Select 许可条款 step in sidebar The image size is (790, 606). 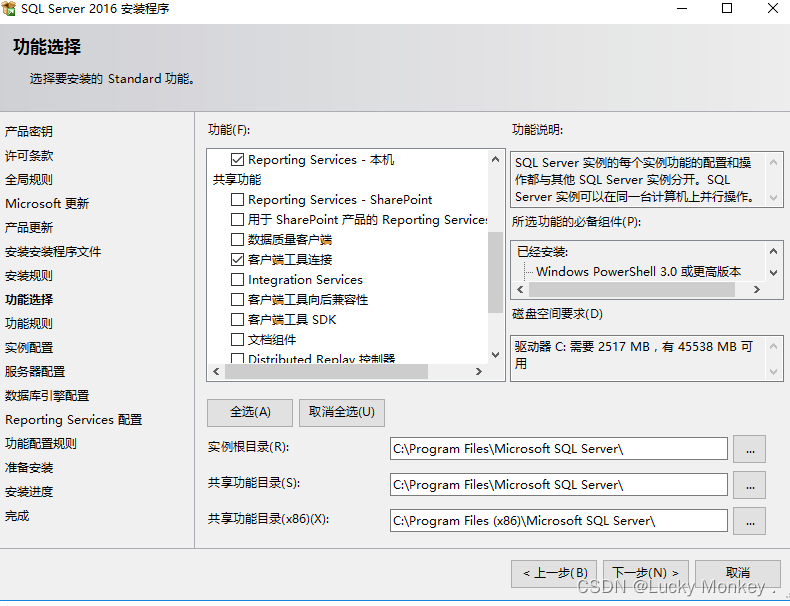29,156
